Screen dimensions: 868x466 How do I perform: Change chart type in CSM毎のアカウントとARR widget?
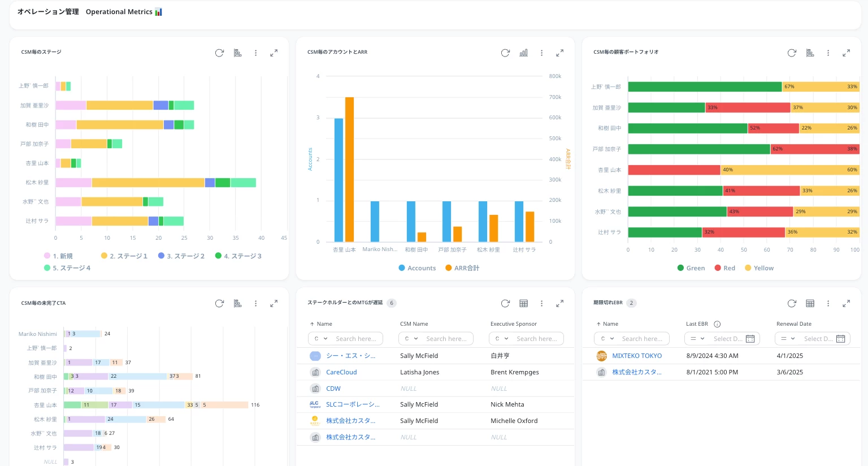point(524,53)
